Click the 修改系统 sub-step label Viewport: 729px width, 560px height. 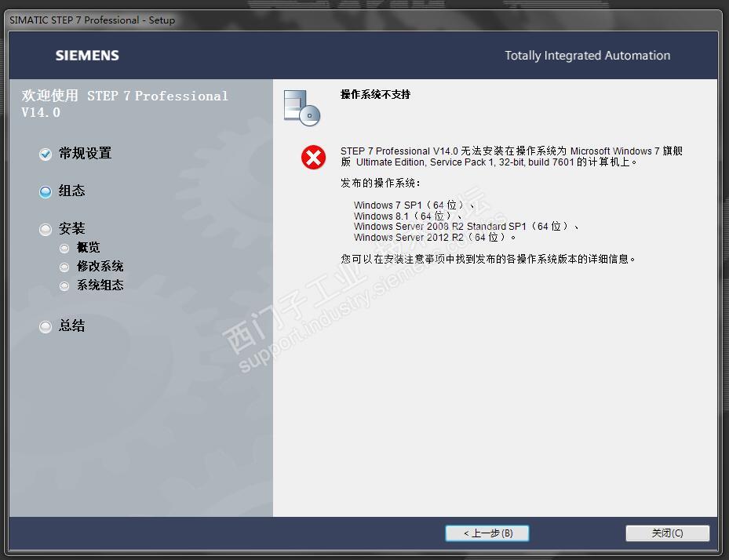tap(100, 266)
